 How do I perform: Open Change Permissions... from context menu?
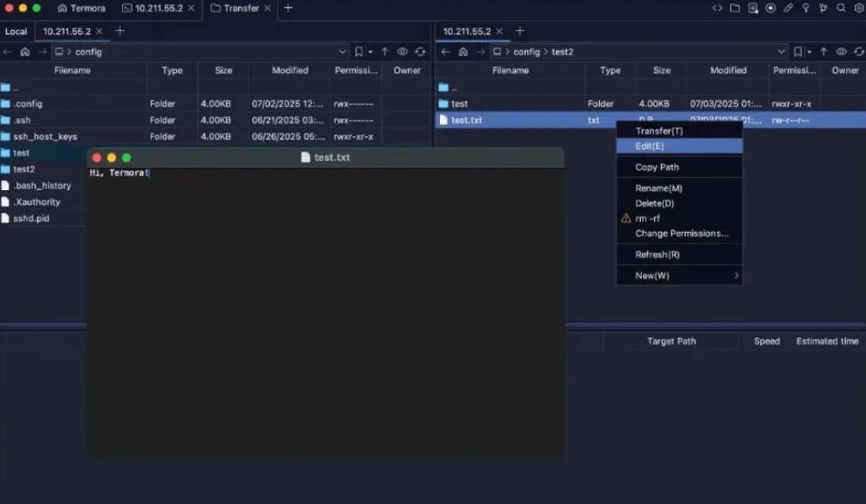tap(680, 233)
